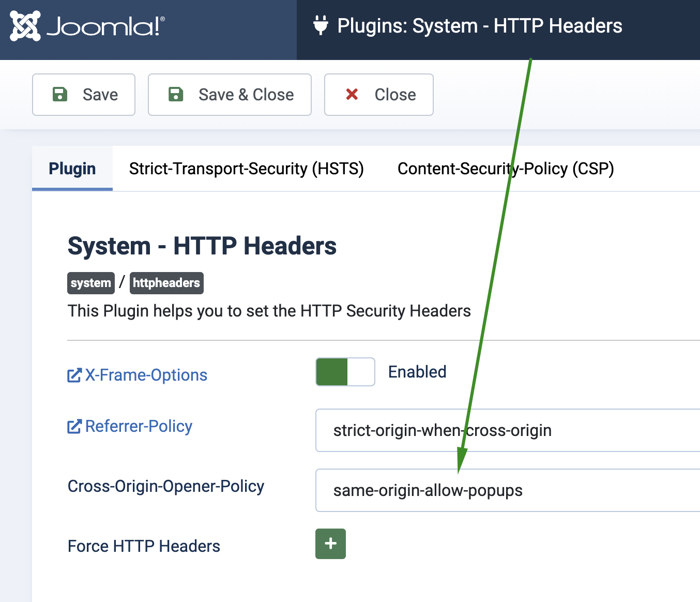700x602 pixels.
Task: Click the 'Force HTTP Headers' label
Action: 144,546
